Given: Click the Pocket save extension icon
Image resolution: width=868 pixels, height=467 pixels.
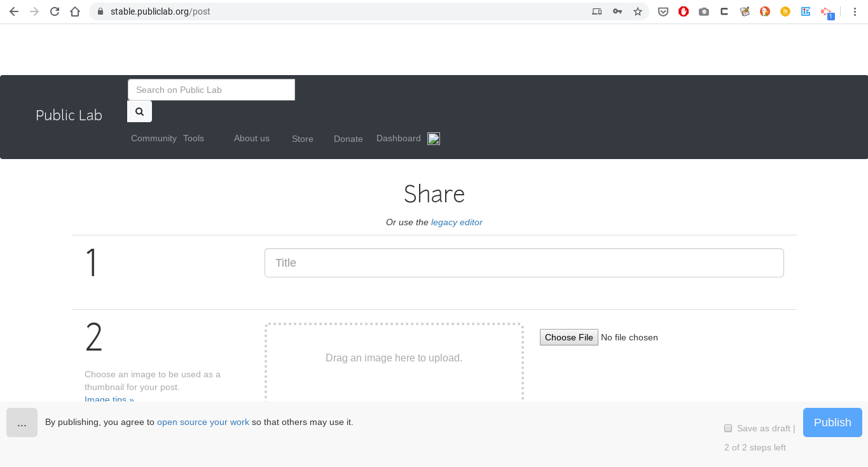Looking at the screenshot, I should pyautogui.click(x=663, y=11).
